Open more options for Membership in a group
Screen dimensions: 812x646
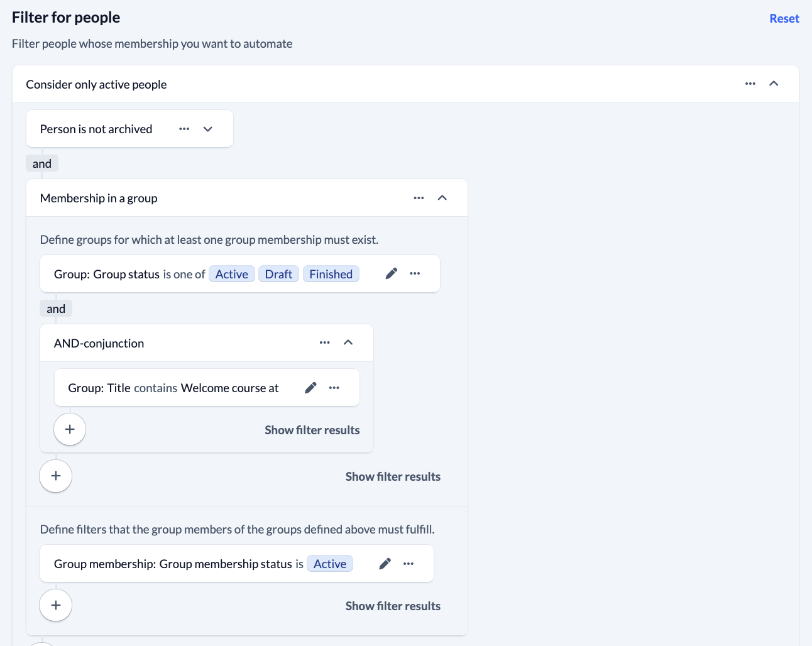click(419, 198)
